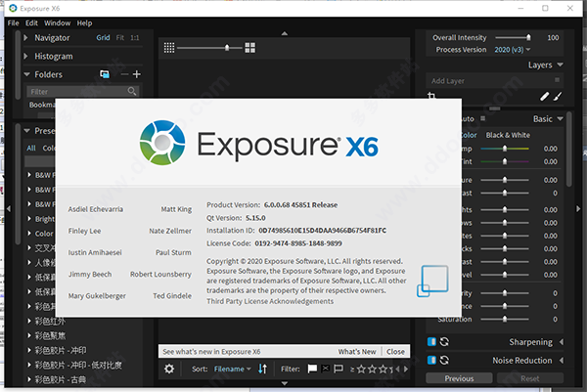The image size is (587, 392).
Task: Open grid settings gear icon
Action: click(x=169, y=369)
